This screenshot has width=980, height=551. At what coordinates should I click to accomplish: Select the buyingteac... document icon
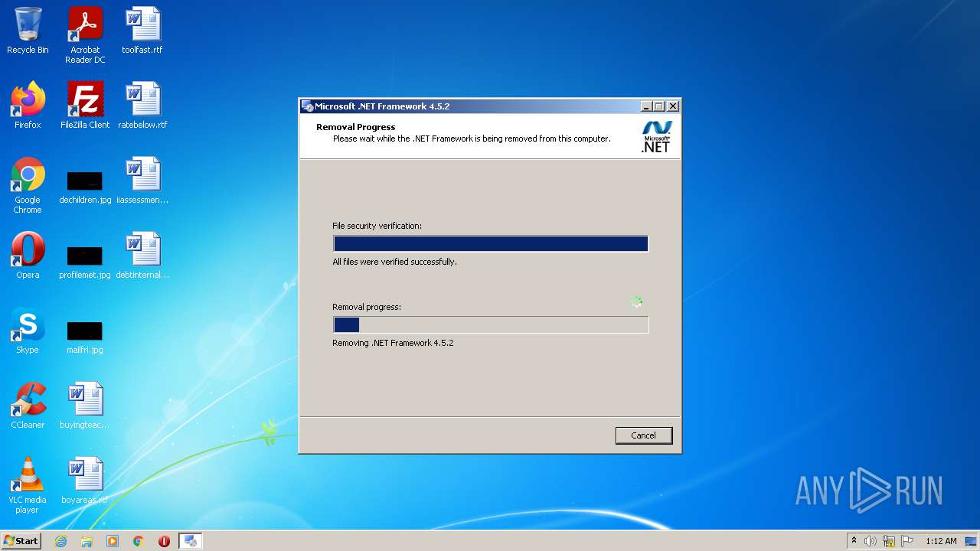[x=85, y=405]
